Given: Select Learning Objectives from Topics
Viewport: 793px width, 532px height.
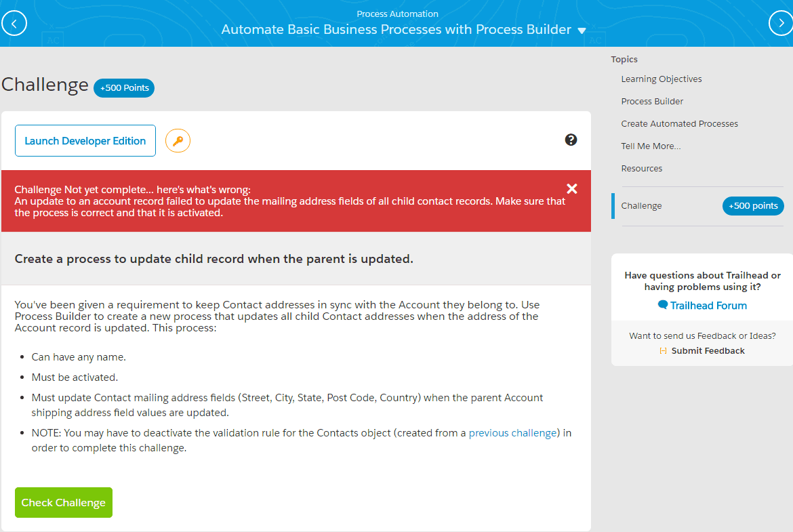Looking at the screenshot, I should tap(661, 79).
